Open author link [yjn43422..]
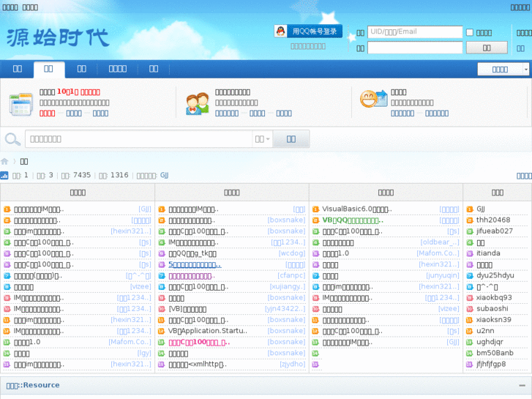 coord(285,309)
